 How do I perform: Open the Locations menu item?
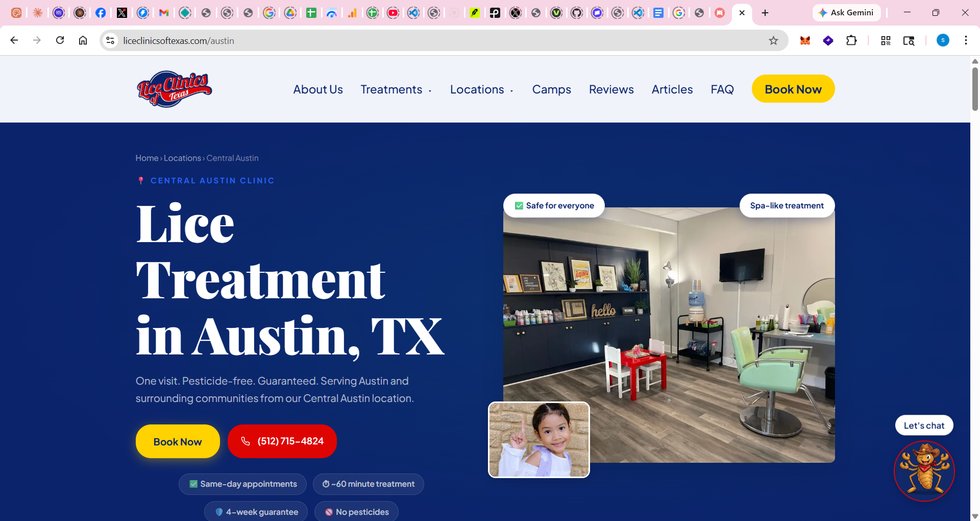[x=477, y=89]
